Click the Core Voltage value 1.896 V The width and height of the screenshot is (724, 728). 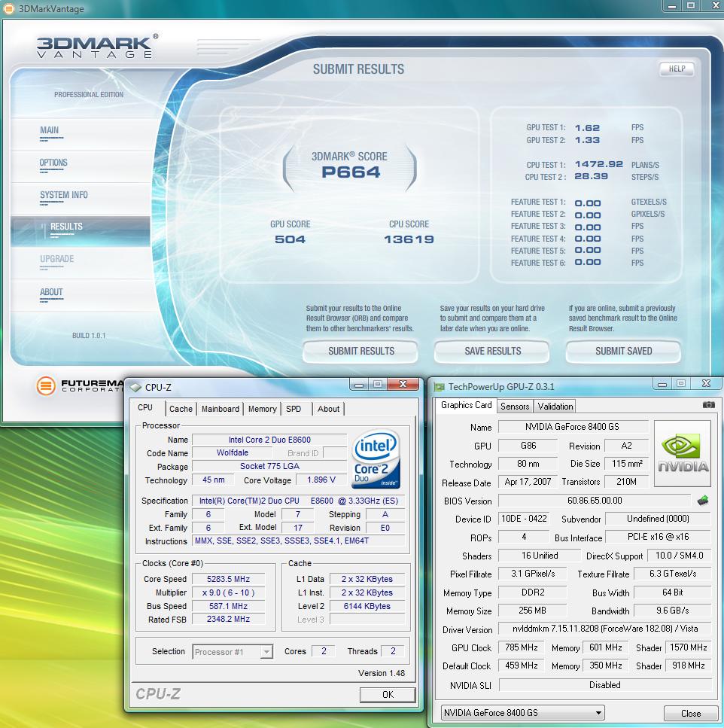tap(321, 480)
